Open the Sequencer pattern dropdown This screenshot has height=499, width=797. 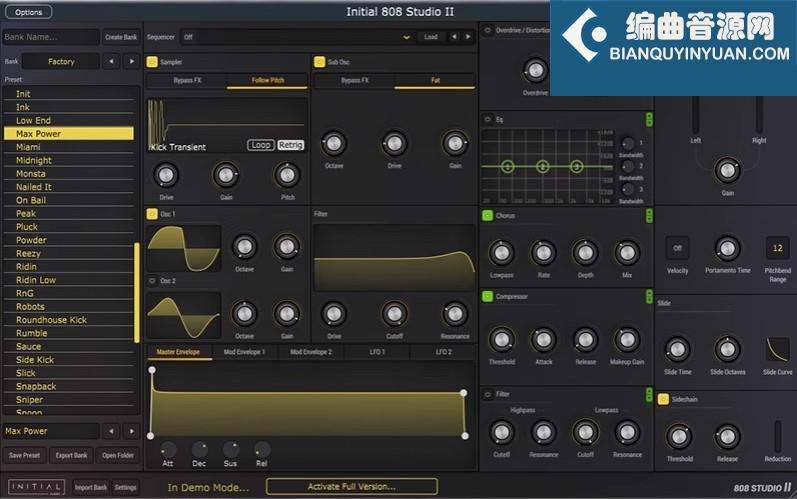tap(406, 37)
